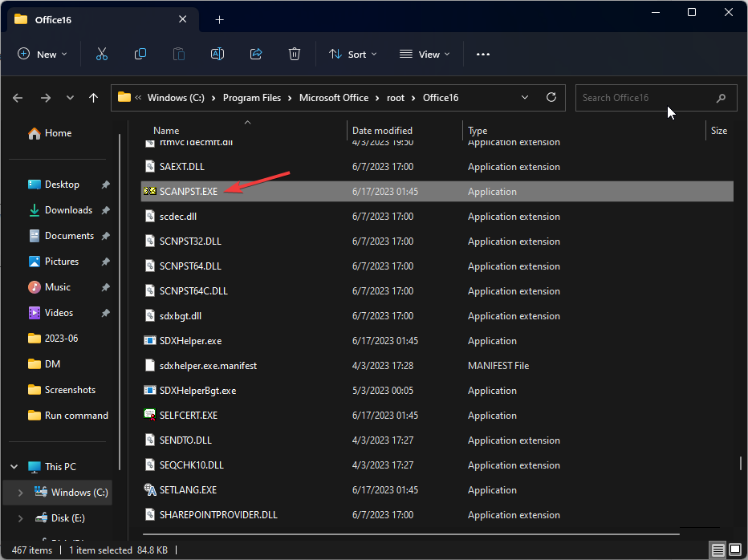Select the SDXHelper.exe file icon
The height and width of the screenshot is (560, 748).
[x=150, y=341]
